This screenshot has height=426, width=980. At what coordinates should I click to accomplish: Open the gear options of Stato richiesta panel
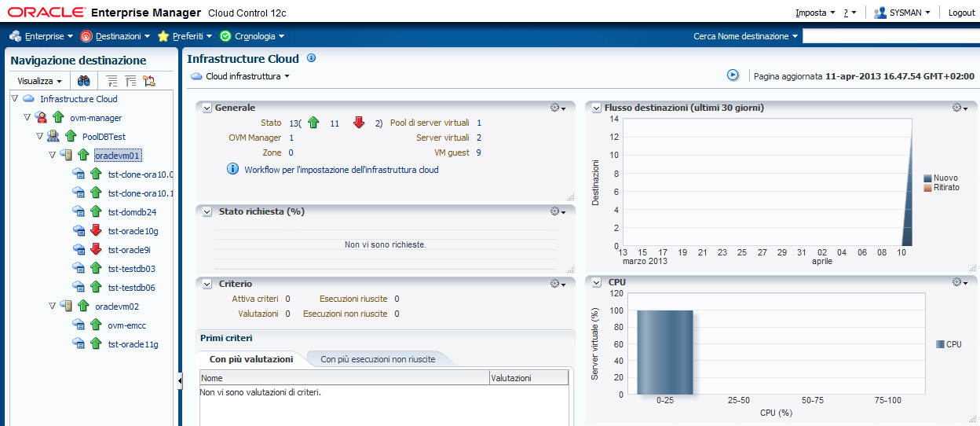(558, 211)
